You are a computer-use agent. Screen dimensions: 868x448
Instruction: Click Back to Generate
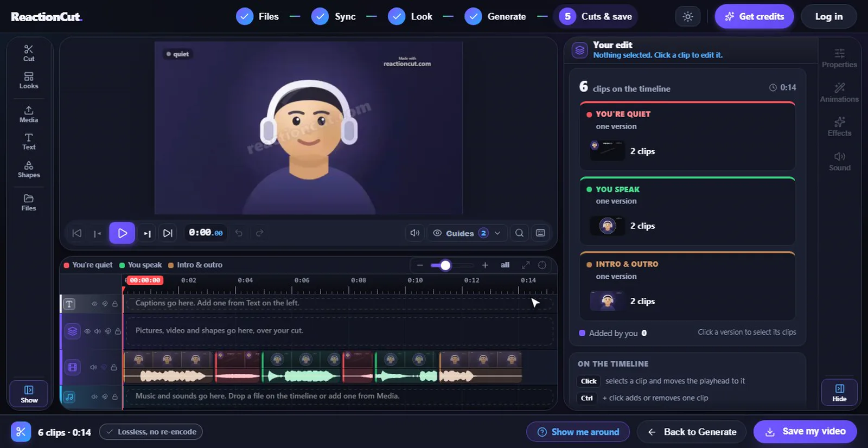692,432
